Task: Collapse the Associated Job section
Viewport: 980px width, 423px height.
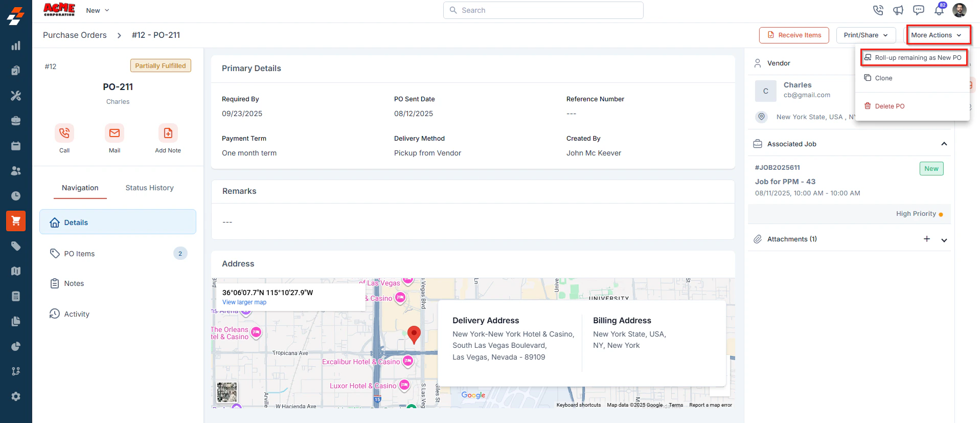Action: point(944,144)
